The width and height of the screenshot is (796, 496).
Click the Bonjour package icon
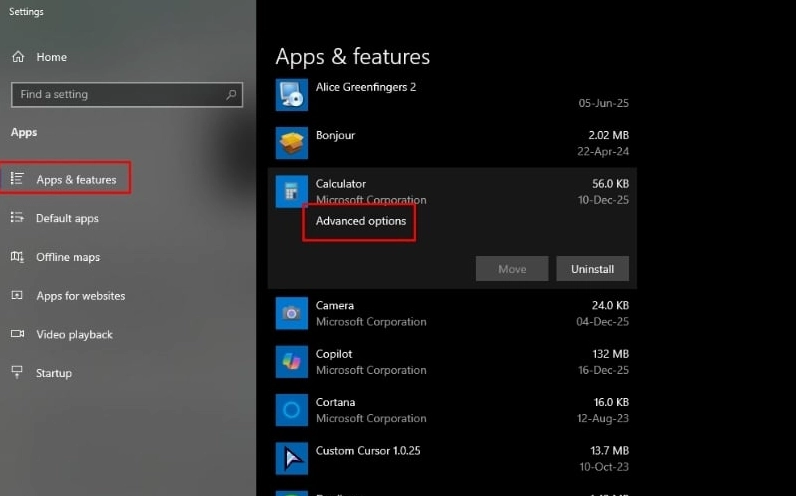coord(291,143)
